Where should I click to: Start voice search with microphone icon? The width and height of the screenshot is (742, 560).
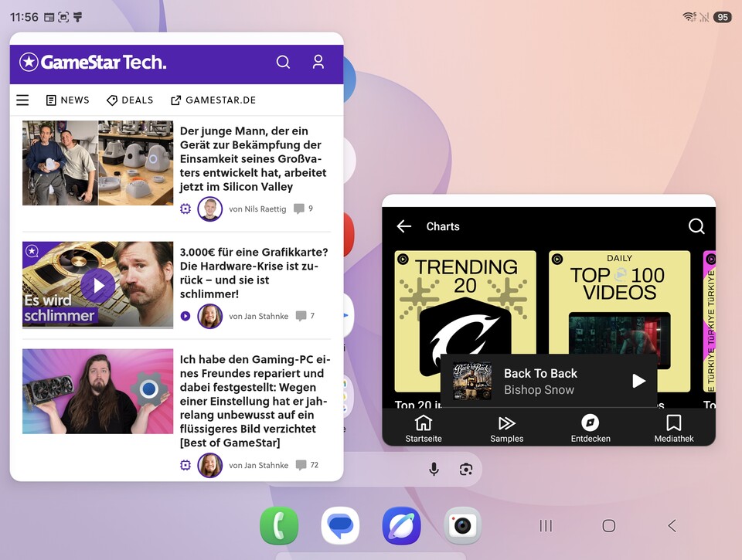pos(434,469)
